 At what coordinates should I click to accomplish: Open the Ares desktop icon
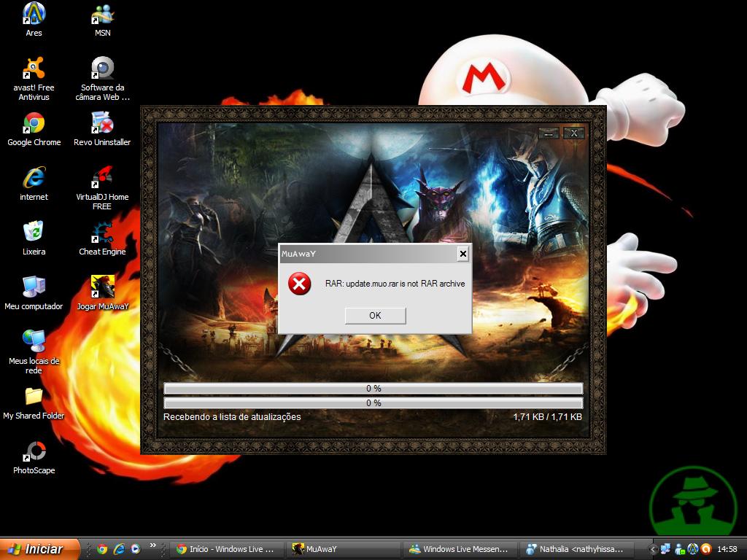tap(34, 13)
